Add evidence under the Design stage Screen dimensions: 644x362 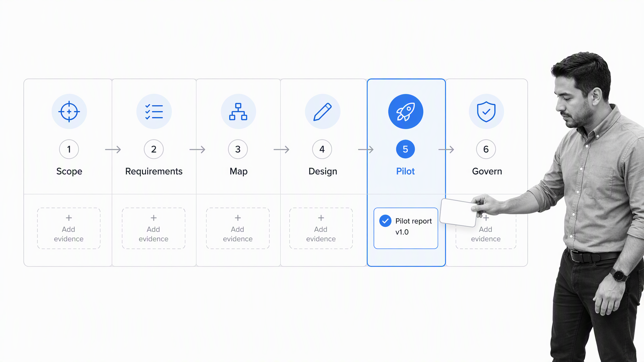(x=321, y=228)
